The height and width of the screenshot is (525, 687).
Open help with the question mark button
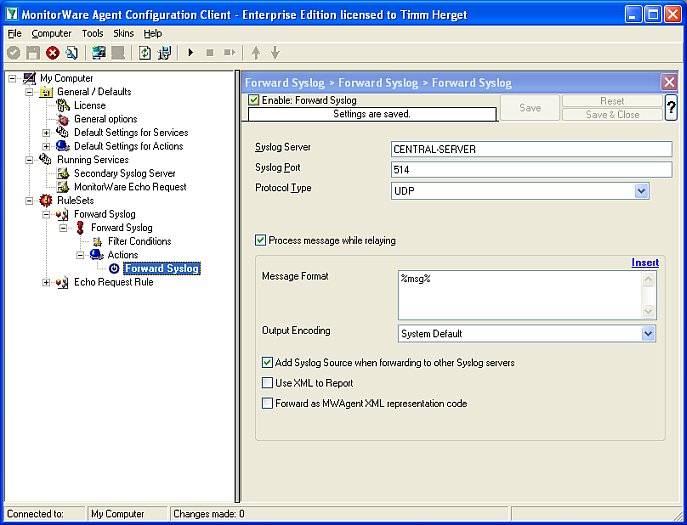[x=671, y=107]
